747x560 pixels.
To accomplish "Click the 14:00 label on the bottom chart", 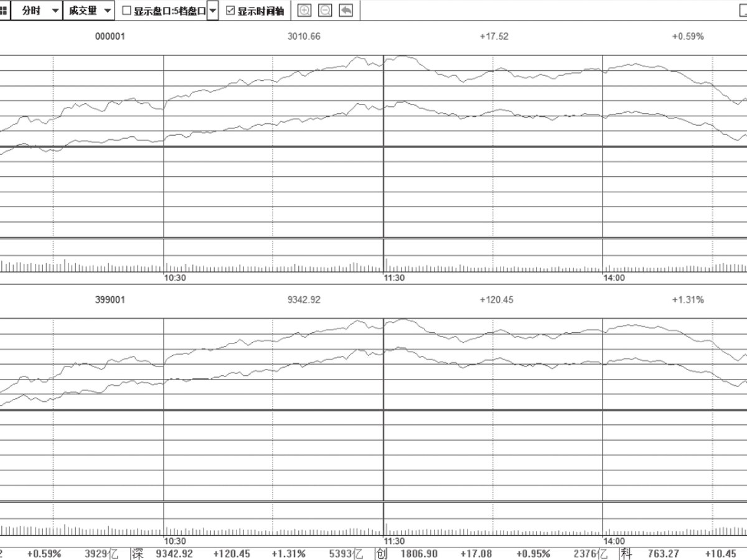I will 614,541.
